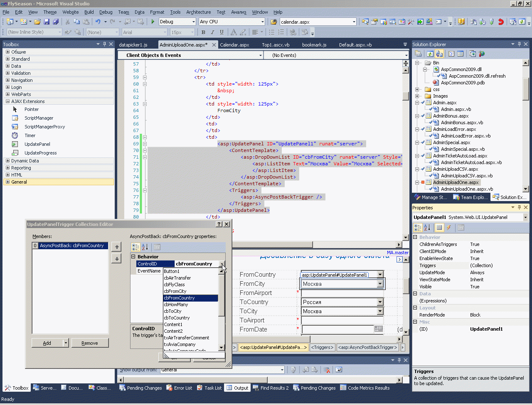Click the Start Debugging play icon

(153, 22)
